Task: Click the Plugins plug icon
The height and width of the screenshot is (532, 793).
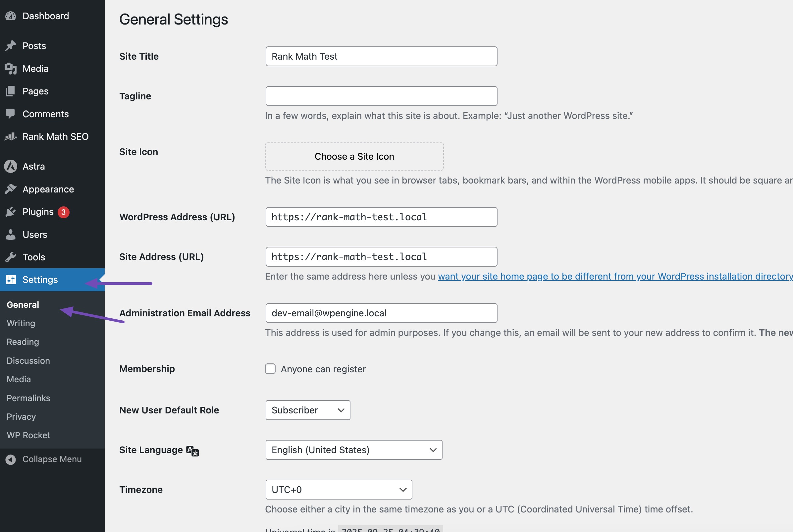Action: point(11,212)
